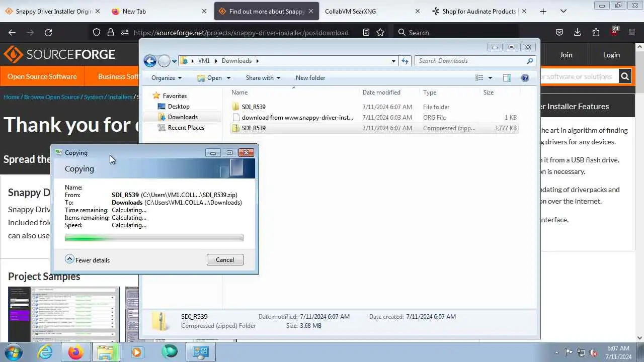Focus the Search Downloads input field
644x362 pixels.
(475, 61)
